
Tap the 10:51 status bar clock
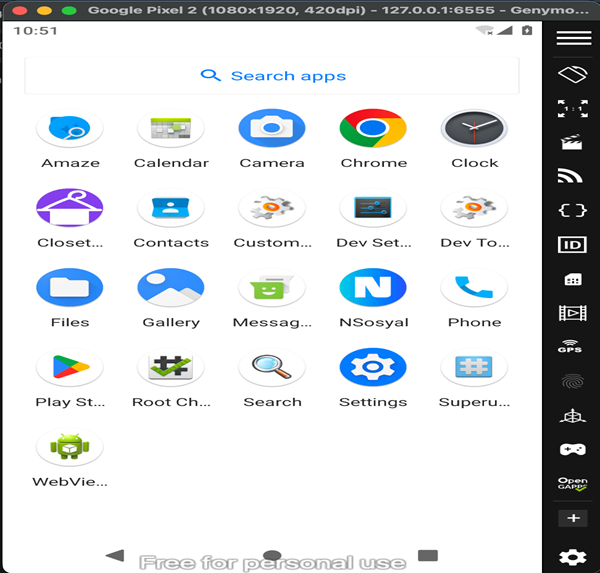35,31
